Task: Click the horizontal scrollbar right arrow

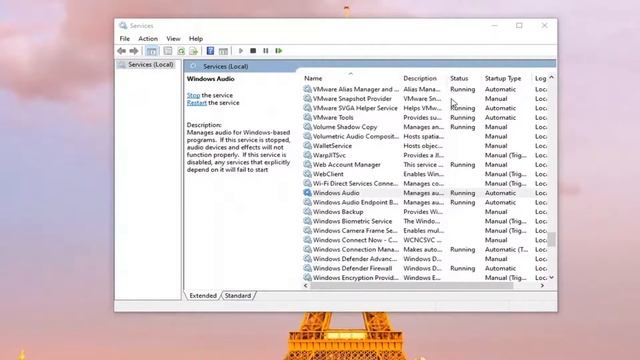Action: (542, 286)
